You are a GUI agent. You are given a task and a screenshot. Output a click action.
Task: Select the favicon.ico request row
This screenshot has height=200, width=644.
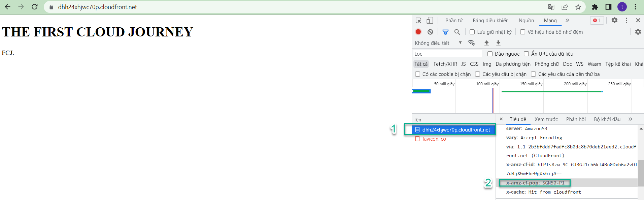coord(453,139)
